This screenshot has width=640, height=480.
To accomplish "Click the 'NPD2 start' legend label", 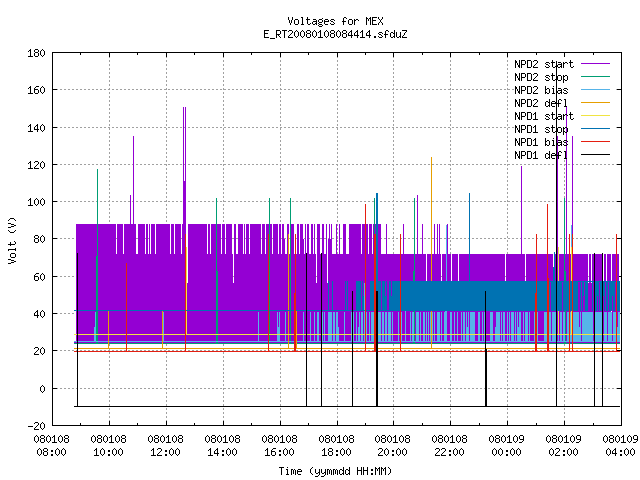I will [544, 64].
